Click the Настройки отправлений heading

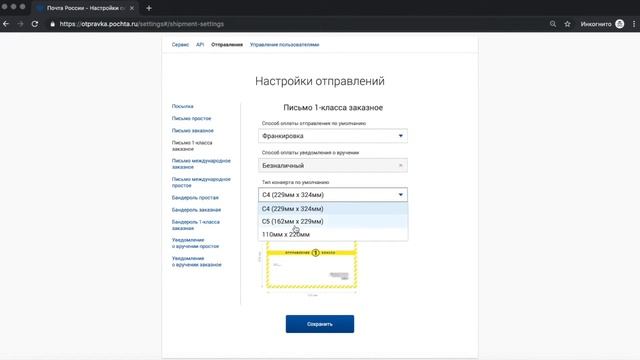coord(320,81)
